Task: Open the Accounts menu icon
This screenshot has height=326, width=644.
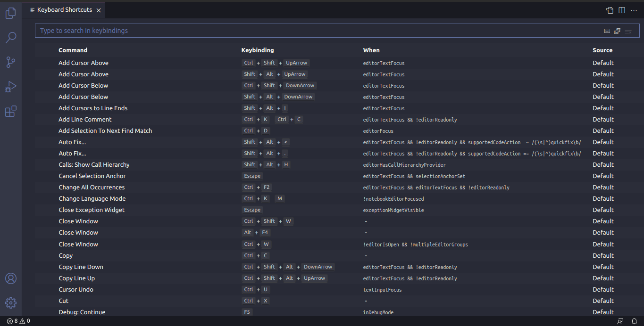Action: pos(10,278)
